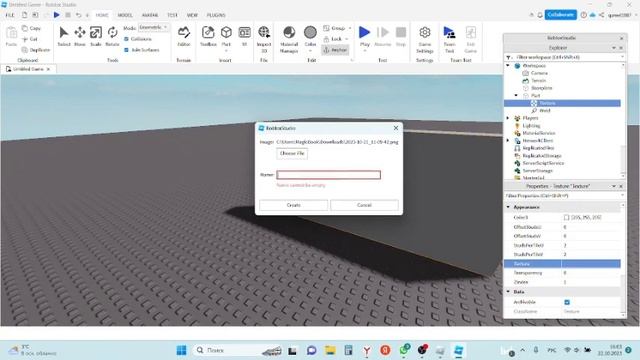Select the Weld item in the Explorer

click(544, 111)
